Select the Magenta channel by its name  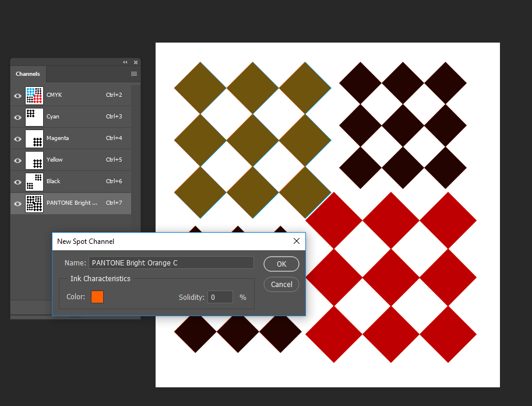click(x=58, y=138)
